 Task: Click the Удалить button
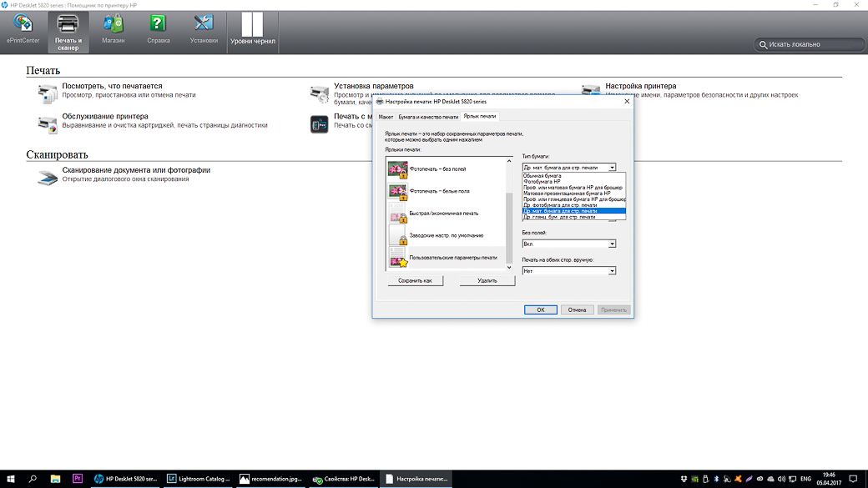coord(487,280)
